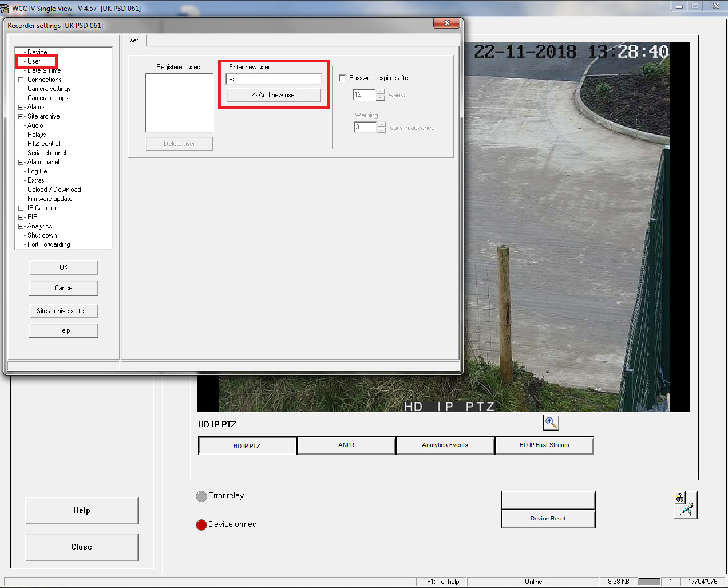Click the WCCTV app icon in title bar
Image resolution: width=728 pixels, height=588 pixels.
click(5, 8)
